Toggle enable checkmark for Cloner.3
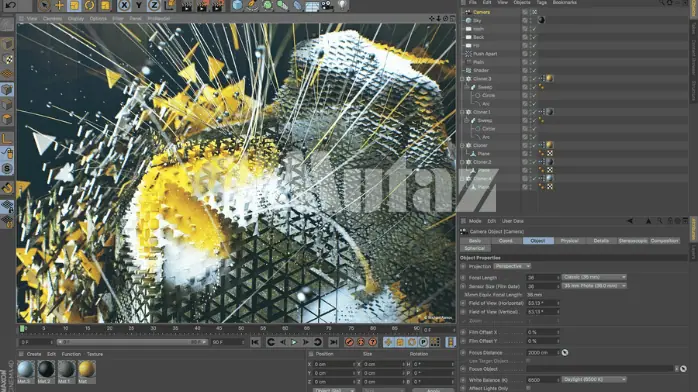The width and height of the screenshot is (698, 392). tap(535, 79)
